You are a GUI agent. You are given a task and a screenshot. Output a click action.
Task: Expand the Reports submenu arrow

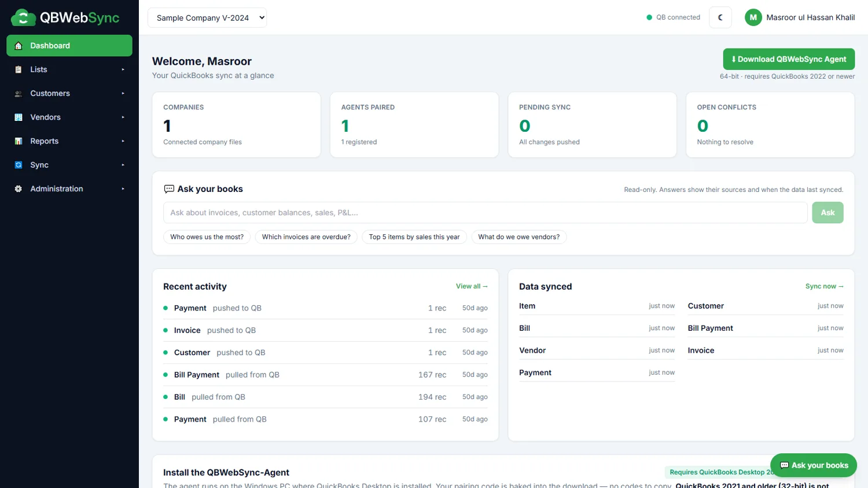(123, 141)
